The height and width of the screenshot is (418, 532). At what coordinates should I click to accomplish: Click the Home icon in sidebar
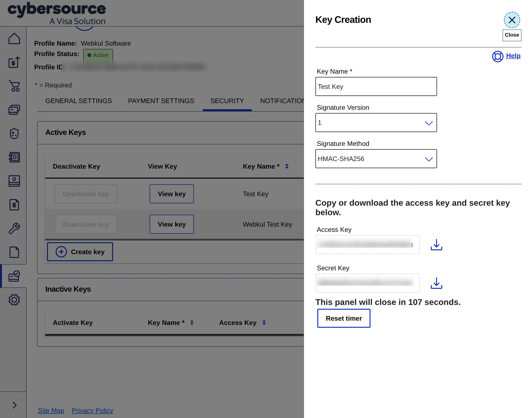pyautogui.click(x=14, y=39)
